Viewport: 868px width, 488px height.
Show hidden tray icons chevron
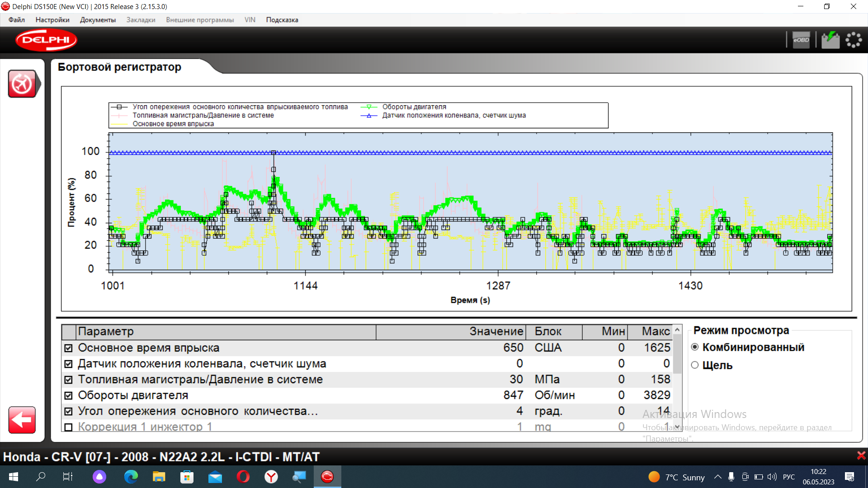(717, 477)
